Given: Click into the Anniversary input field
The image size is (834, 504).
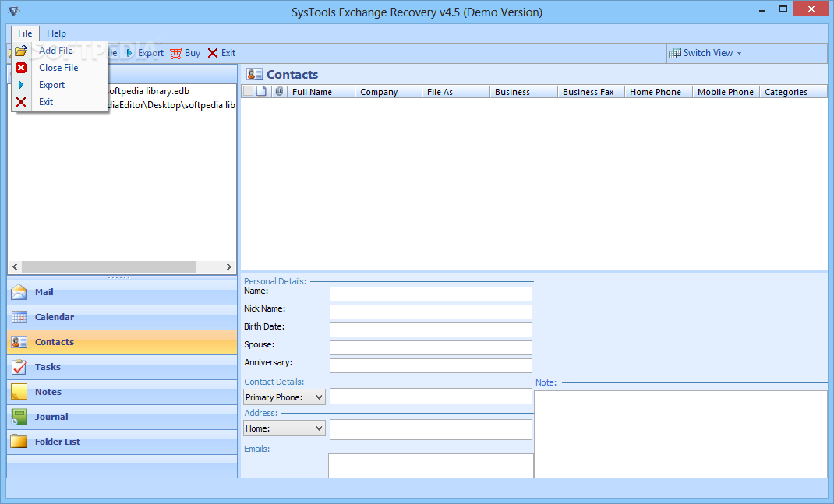Looking at the screenshot, I should click(431, 365).
